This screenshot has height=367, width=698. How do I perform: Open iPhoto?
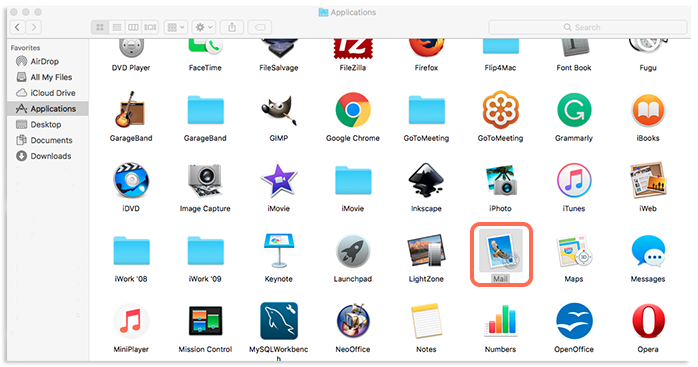pos(500,180)
